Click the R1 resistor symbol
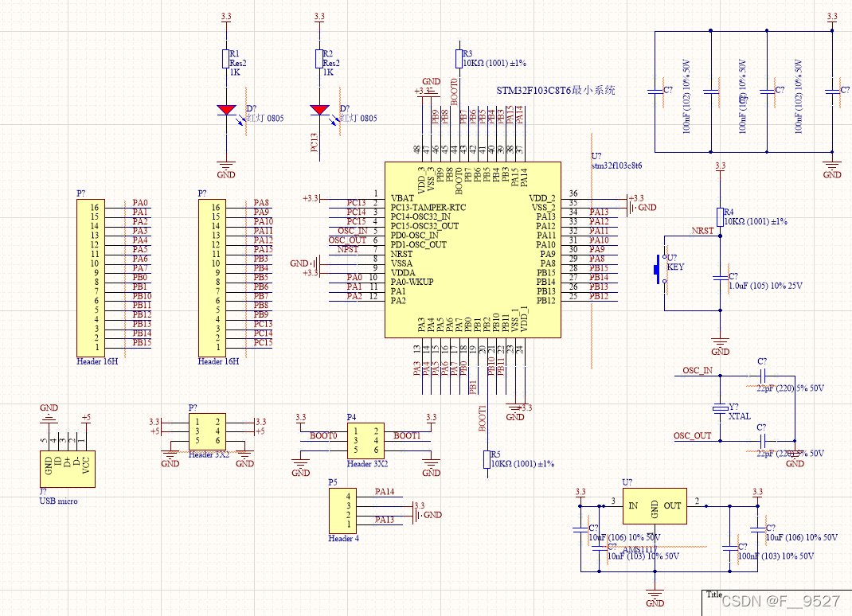The image size is (852, 616). (227, 58)
